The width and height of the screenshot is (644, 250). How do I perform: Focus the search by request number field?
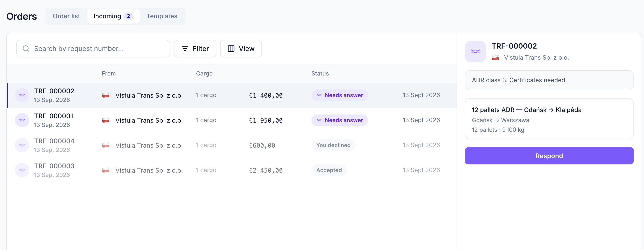pyautogui.click(x=93, y=49)
